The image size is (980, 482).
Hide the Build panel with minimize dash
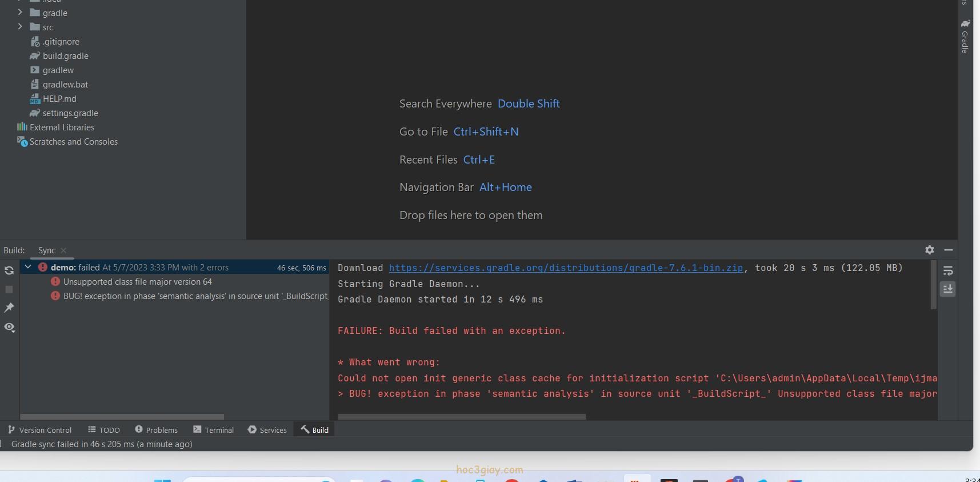click(x=949, y=250)
